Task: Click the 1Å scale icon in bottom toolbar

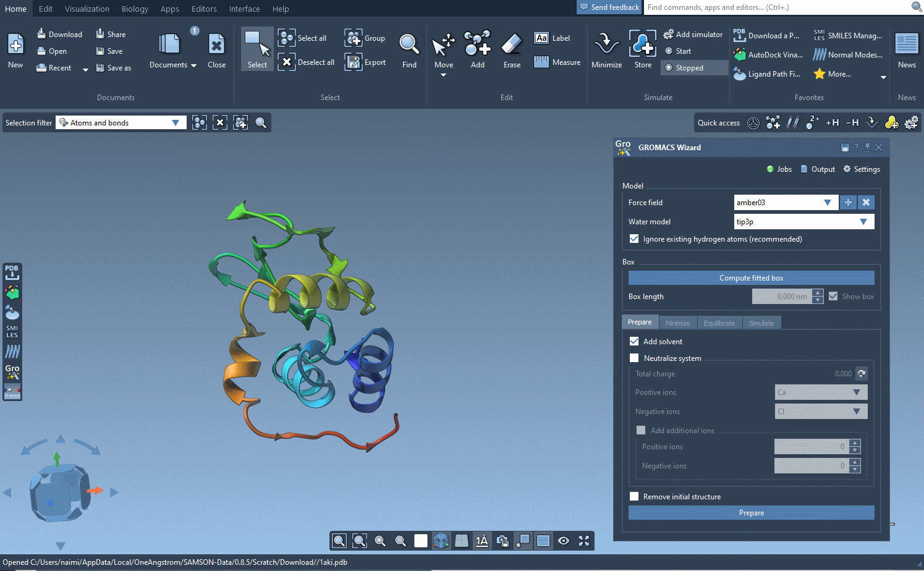Action: [x=482, y=541]
